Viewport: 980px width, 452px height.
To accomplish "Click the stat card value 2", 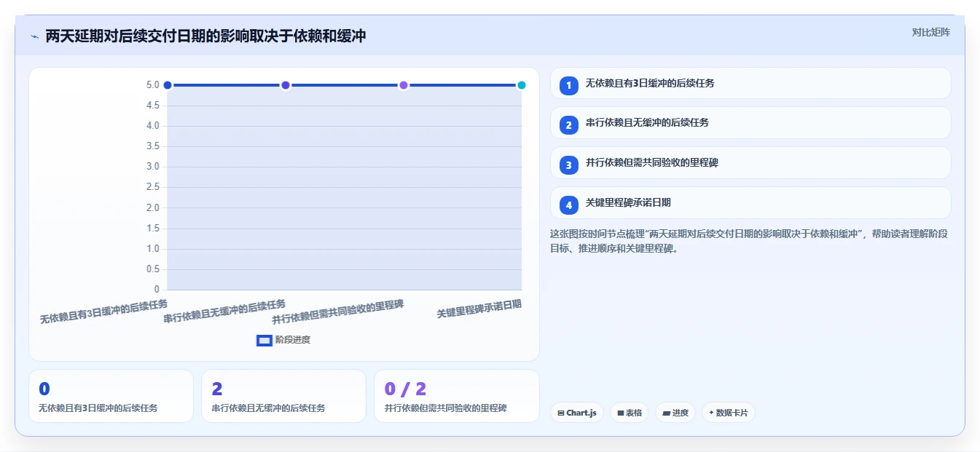I will 217,389.
